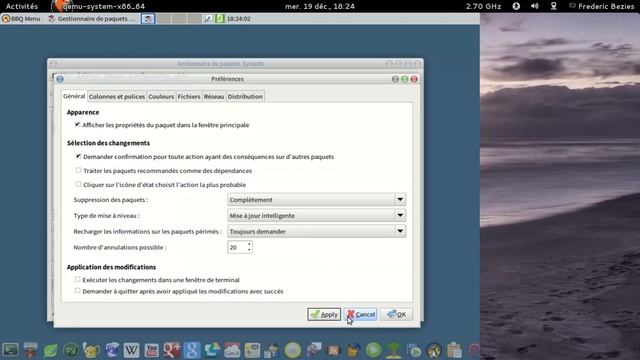Screen dimensions: 640x360
Task: Click the qemu-system-x86_64 app menu
Action: 98,6
